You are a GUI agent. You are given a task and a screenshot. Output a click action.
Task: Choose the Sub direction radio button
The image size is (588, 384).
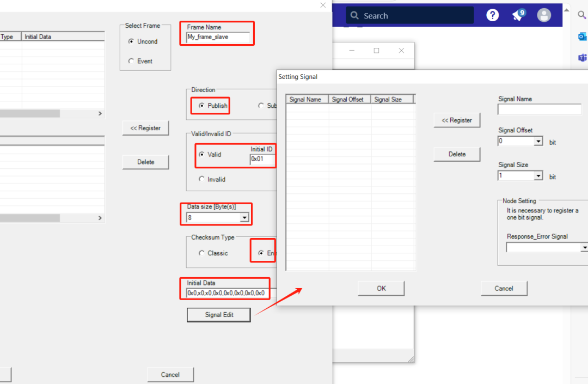coord(261,106)
